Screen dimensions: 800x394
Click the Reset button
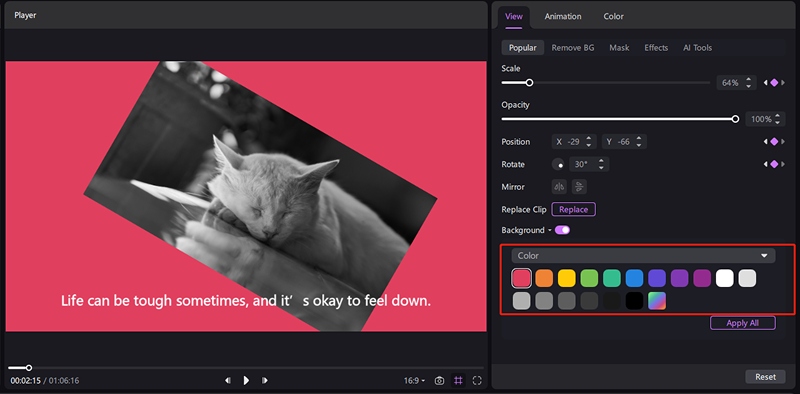coord(765,377)
